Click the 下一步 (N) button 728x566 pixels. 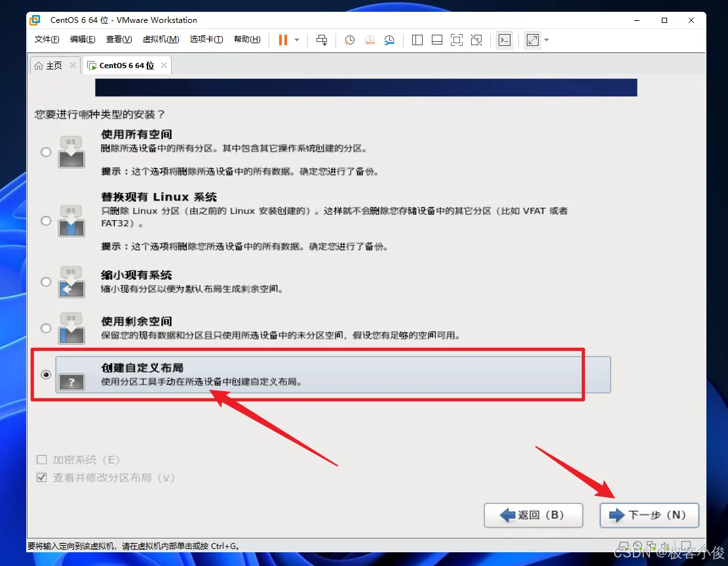[x=649, y=515]
